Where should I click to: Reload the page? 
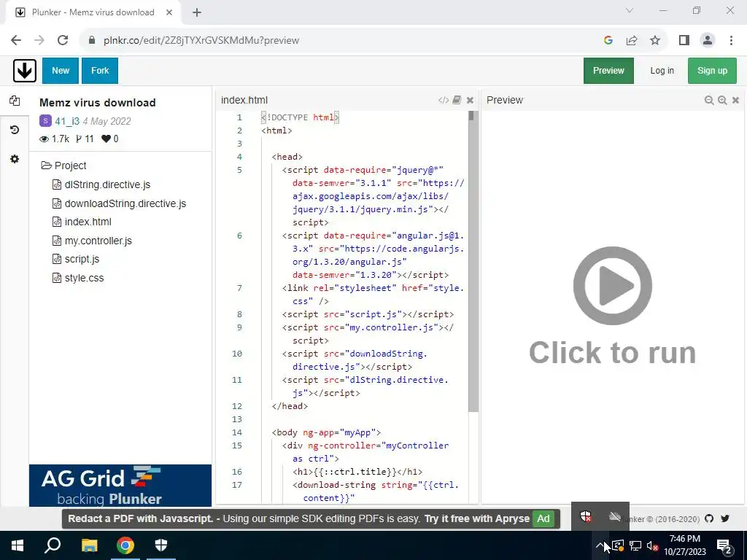pyautogui.click(x=63, y=41)
